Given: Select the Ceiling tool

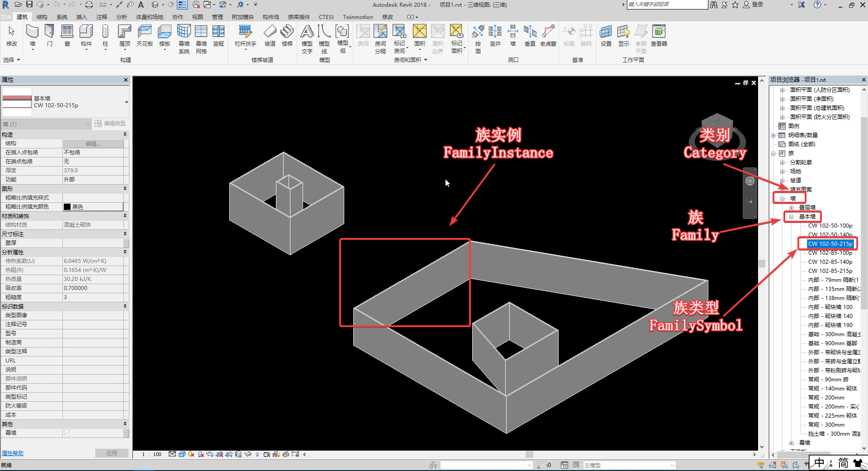Looking at the screenshot, I should (x=145, y=36).
